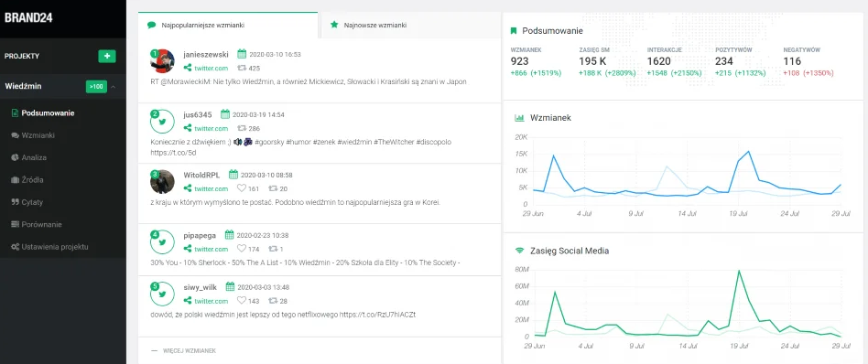Click the calendar icon beside 2020-03-10 16:53
The image size is (868, 364).
(x=242, y=54)
